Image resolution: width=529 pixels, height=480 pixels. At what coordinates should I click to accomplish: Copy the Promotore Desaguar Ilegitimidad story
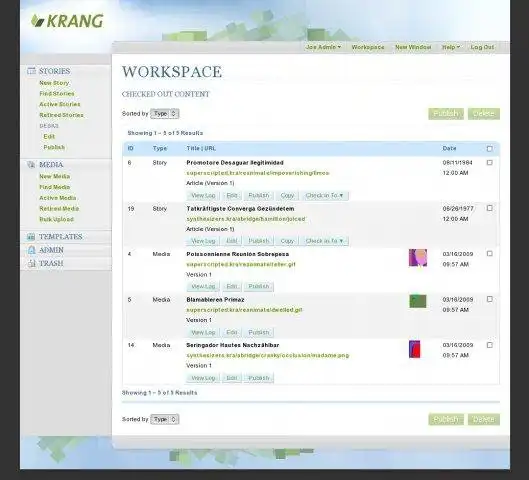[x=287, y=196]
